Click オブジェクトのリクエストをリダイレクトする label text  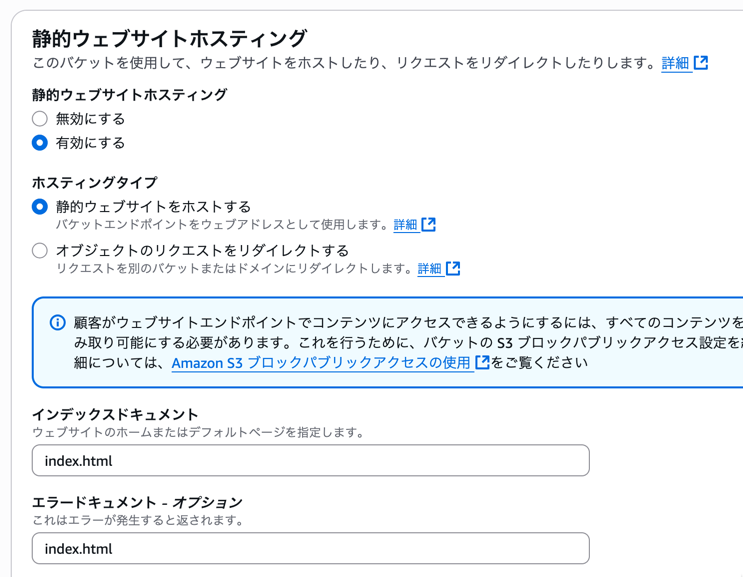point(202,251)
